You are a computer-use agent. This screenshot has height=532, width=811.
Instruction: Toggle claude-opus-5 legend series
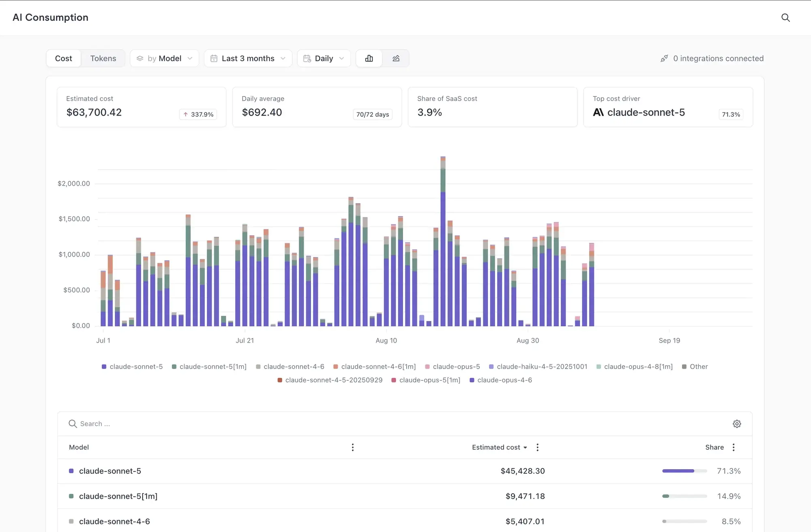453,367
